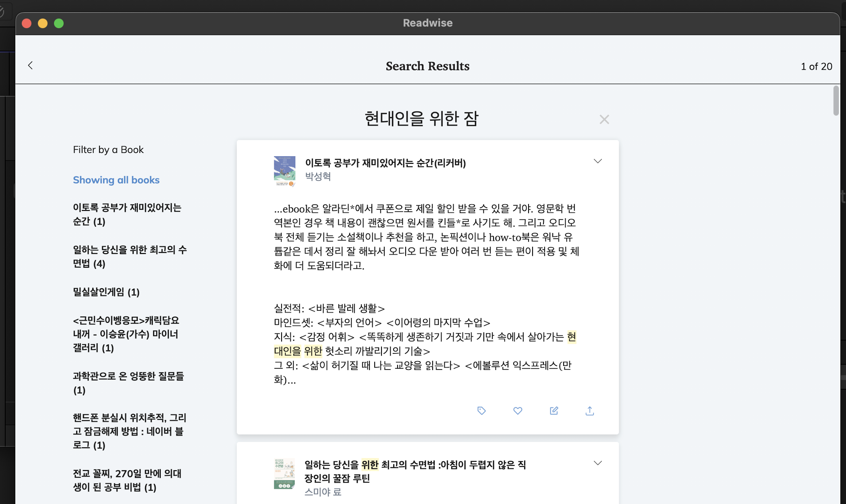Filter by 전교 꼴찌, 270일 만에 의대생이 된 book

click(127, 480)
